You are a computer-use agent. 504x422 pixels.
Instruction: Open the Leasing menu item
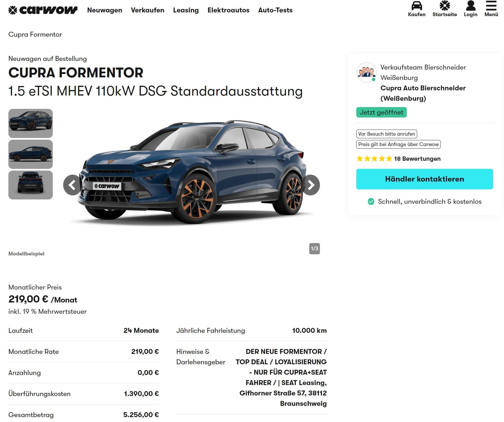point(186,10)
